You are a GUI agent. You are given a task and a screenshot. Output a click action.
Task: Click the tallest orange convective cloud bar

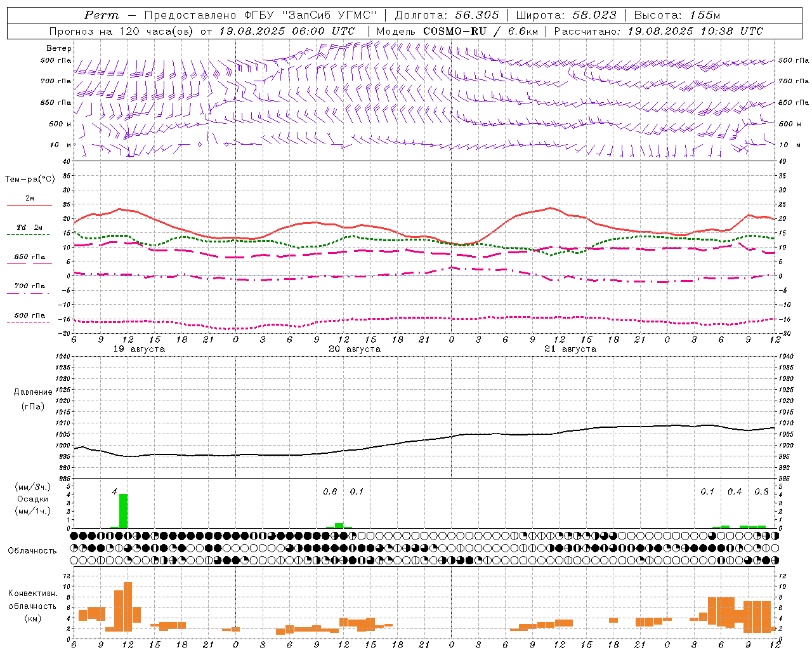[128, 607]
